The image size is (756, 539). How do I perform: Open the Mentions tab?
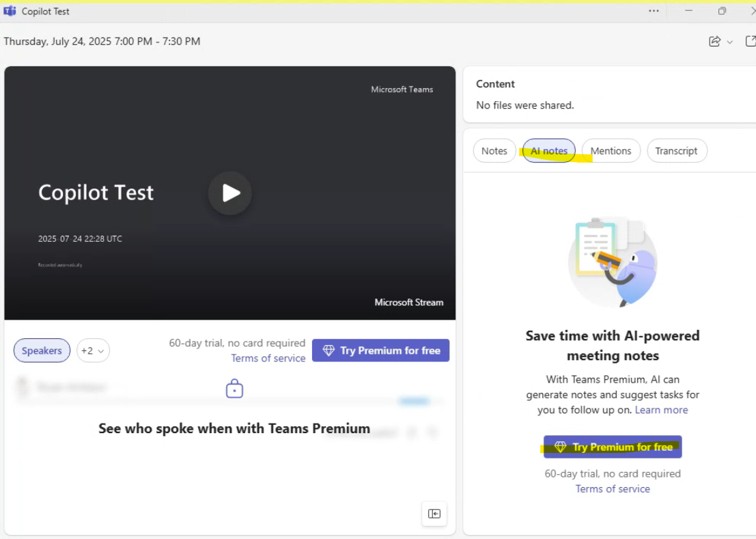tap(611, 150)
